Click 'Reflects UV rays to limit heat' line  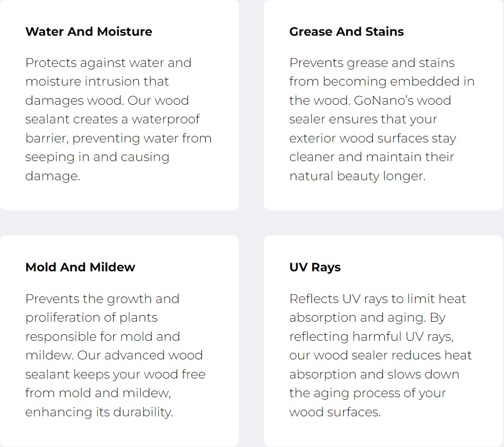click(377, 299)
